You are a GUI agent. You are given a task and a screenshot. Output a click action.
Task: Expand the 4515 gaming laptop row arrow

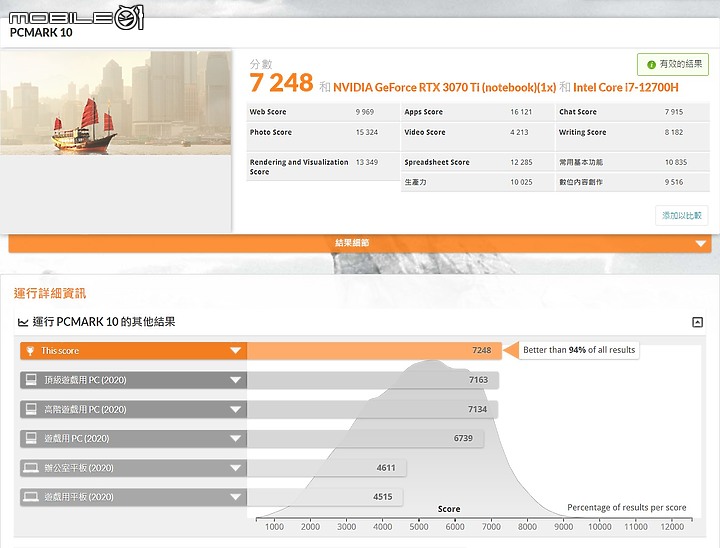pos(235,497)
